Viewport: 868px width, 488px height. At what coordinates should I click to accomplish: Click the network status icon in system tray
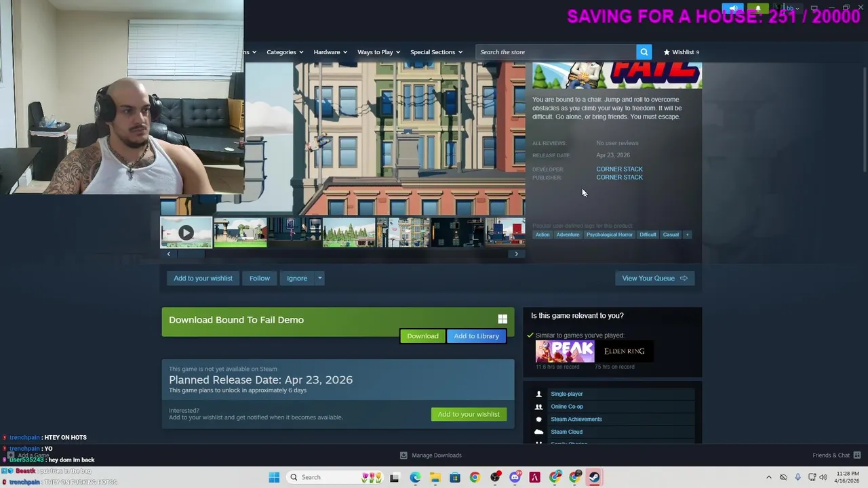pos(812,477)
